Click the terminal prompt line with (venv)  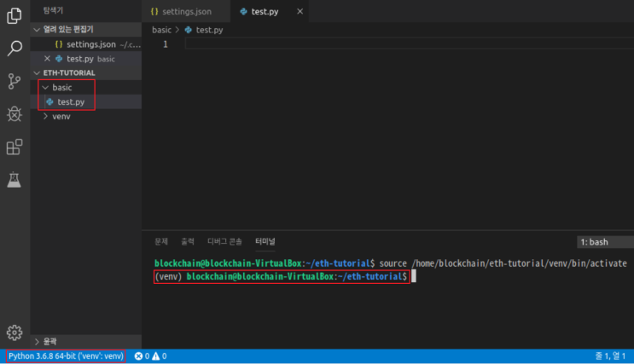tap(282, 277)
